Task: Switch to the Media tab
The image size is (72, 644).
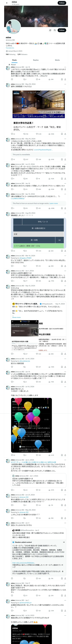Action: [x=57, y=60]
